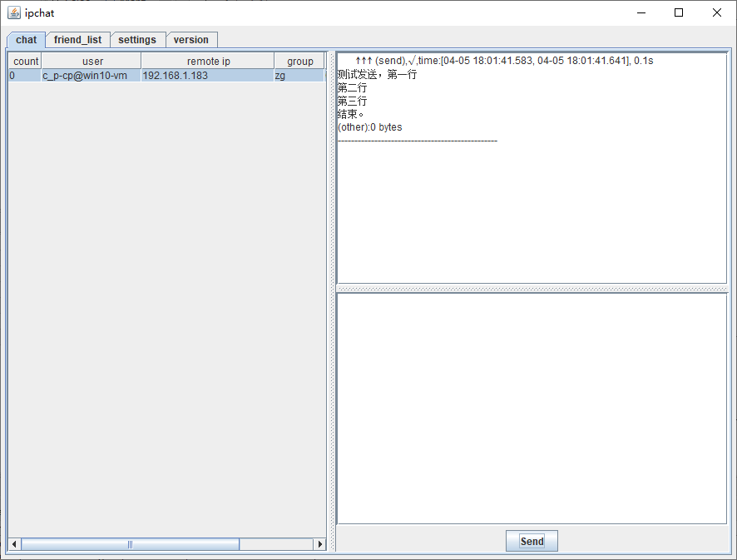Image resolution: width=737 pixels, height=560 pixels.
Task: Click the sent message timestamp line
Action: click(504, 61)
